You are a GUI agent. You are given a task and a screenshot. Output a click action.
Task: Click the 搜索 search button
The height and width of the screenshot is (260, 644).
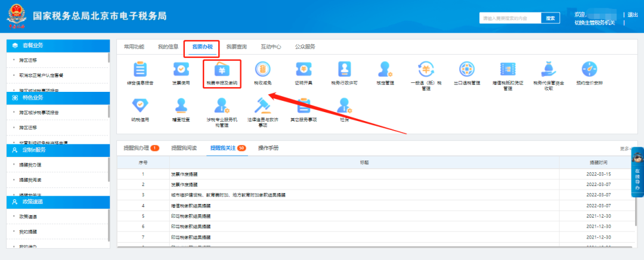point(550,18)
